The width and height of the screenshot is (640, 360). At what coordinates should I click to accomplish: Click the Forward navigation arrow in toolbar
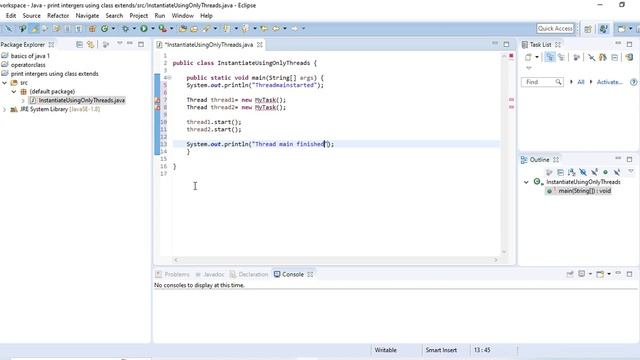294,29
